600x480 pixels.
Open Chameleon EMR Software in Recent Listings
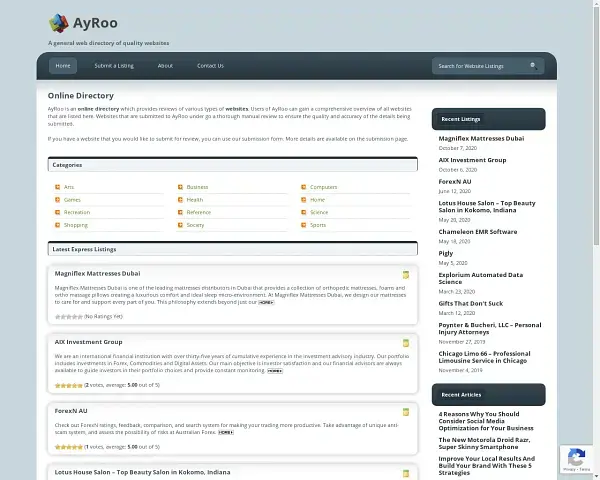[477, 231]
